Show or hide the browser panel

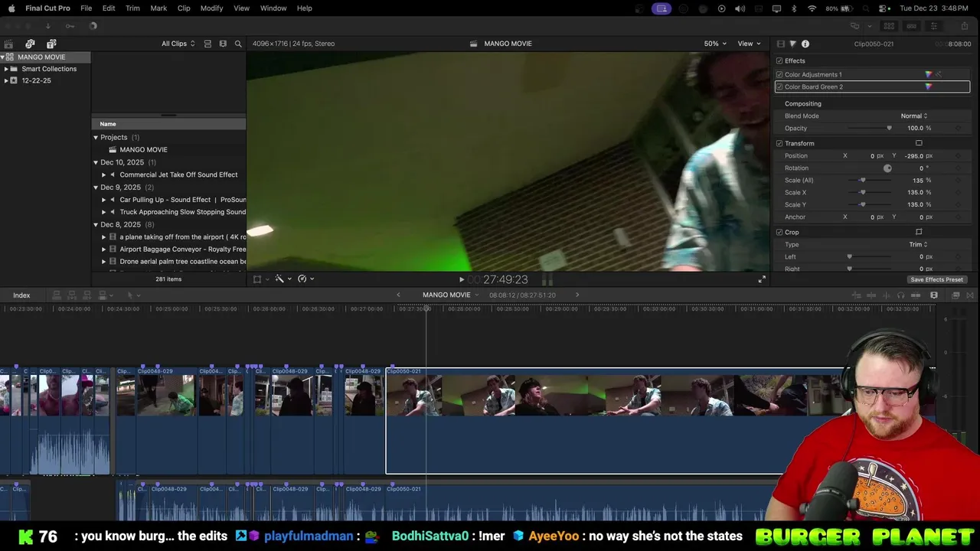[889, 26]
